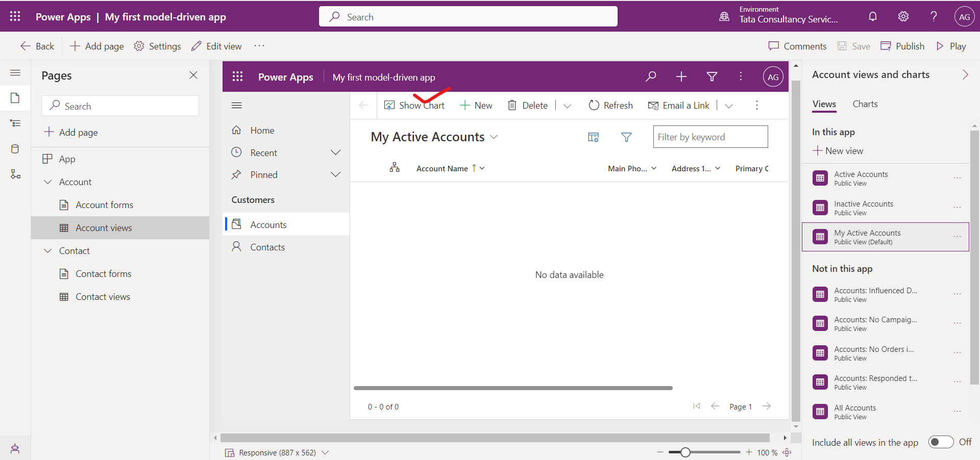This screenshot has height=460, width=980.
Task: Select the Data (database) icon in left sidebar
Action: click(15, 149)
